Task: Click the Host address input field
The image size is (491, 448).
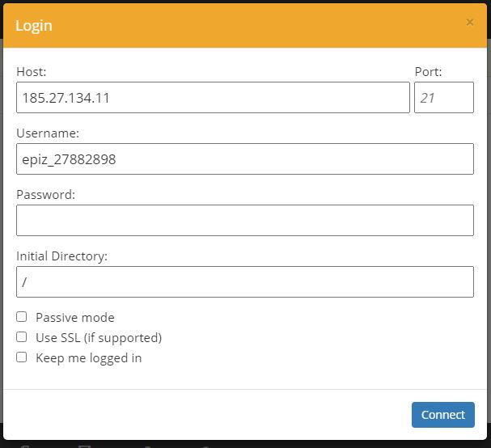Action: tap(213, 99)
